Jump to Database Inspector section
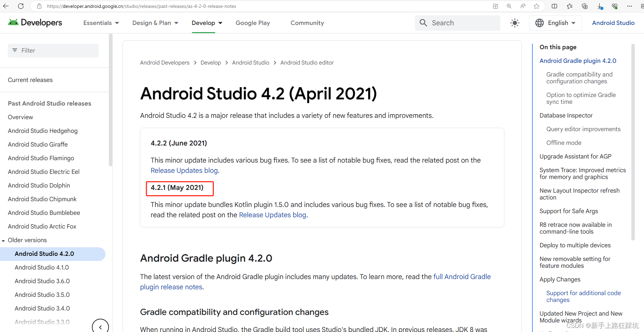The image size is (644, 332). click(x=566, y=115)
